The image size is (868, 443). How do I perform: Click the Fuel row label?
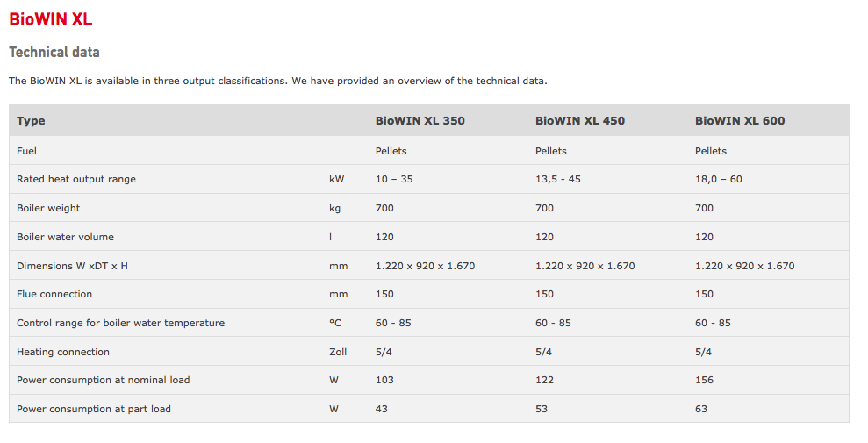pos(26,151)
